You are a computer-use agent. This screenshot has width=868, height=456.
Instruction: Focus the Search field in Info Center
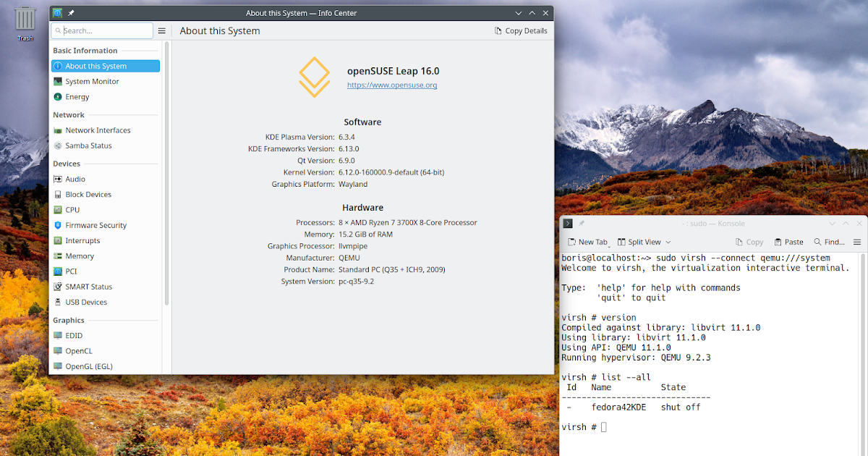point(102,31)
